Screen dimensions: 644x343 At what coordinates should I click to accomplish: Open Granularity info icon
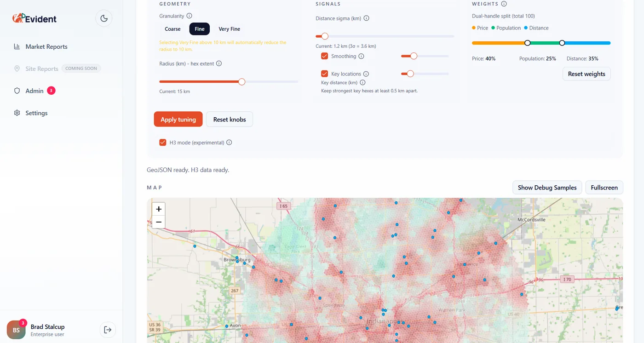[190, 16]
